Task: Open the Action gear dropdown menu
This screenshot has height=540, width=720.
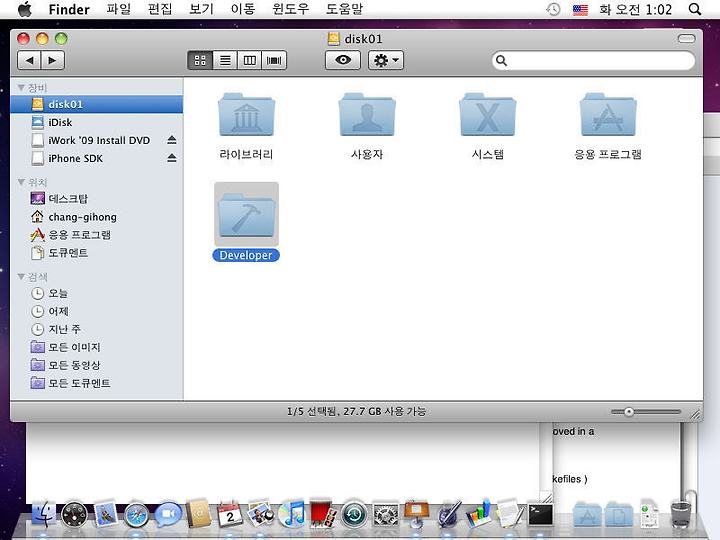Action: pos(386,60)
